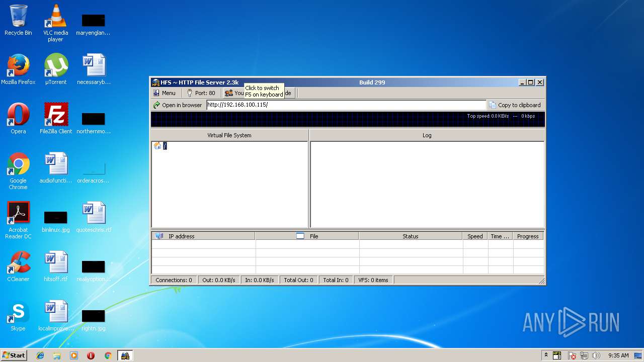Click the Time column header
644x362 pixels.
coord(500,236)
